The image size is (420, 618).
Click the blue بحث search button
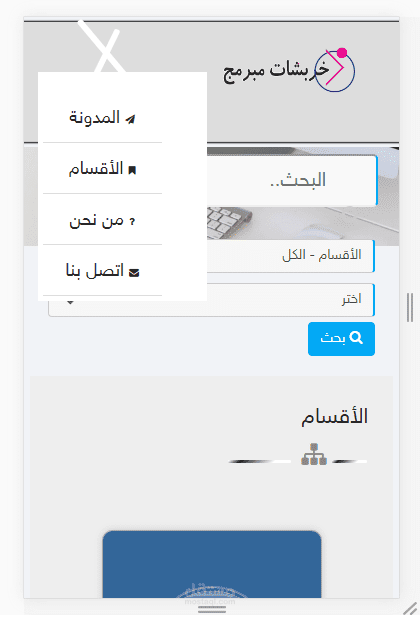[341, 339]
